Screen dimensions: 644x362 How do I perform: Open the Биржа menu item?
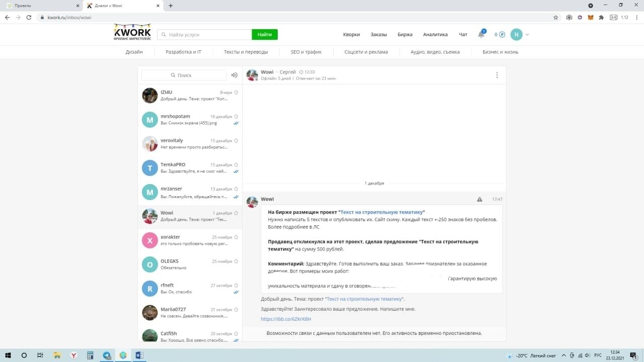[x=405, y=35]
